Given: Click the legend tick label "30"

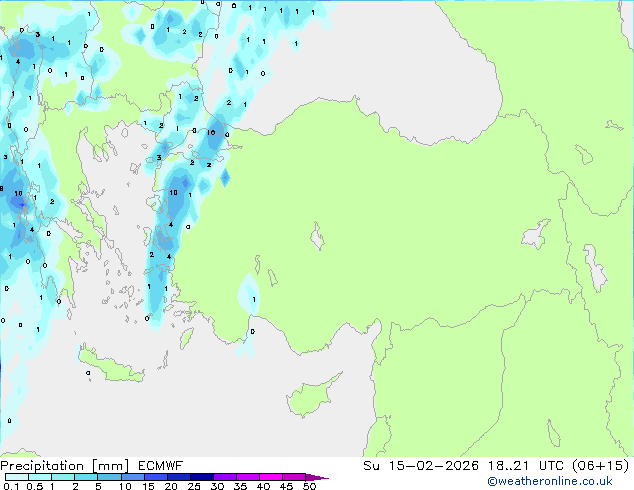Looking at the screenshot, I should 217,486.
